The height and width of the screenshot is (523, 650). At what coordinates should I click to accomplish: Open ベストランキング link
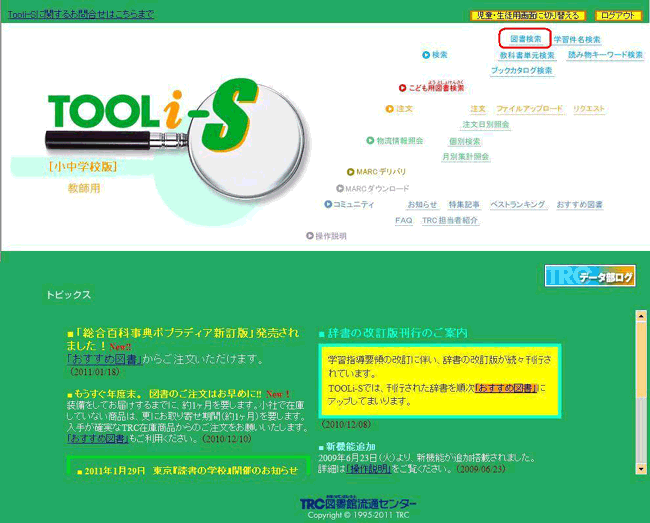coord(518,204)
